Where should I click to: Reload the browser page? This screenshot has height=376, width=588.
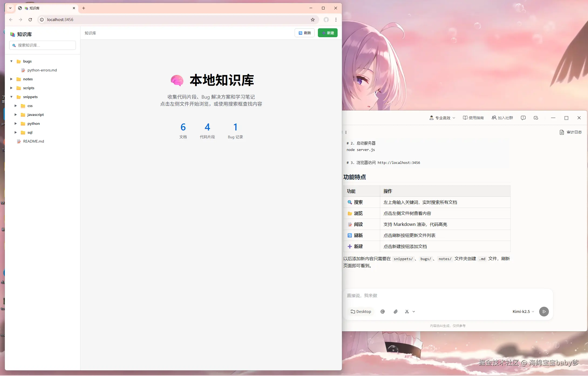30,20
